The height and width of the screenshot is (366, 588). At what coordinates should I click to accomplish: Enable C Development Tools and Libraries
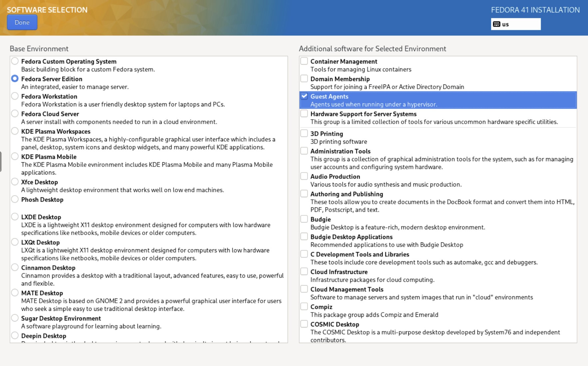(x=304, y=254)
